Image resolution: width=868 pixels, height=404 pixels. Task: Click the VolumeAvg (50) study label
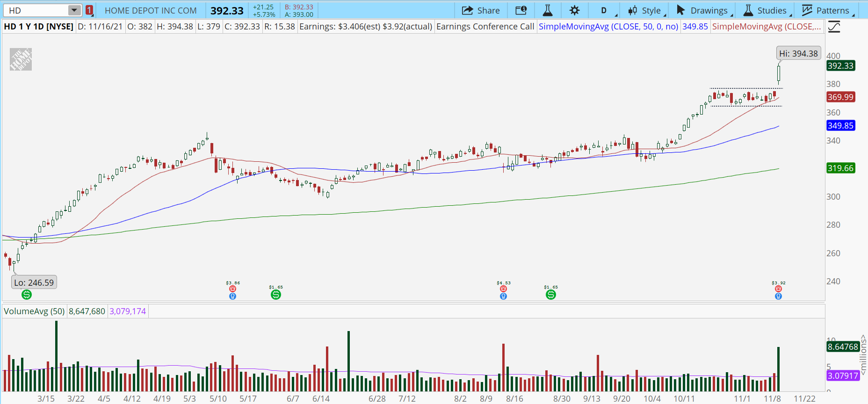(x=34, y=311)
